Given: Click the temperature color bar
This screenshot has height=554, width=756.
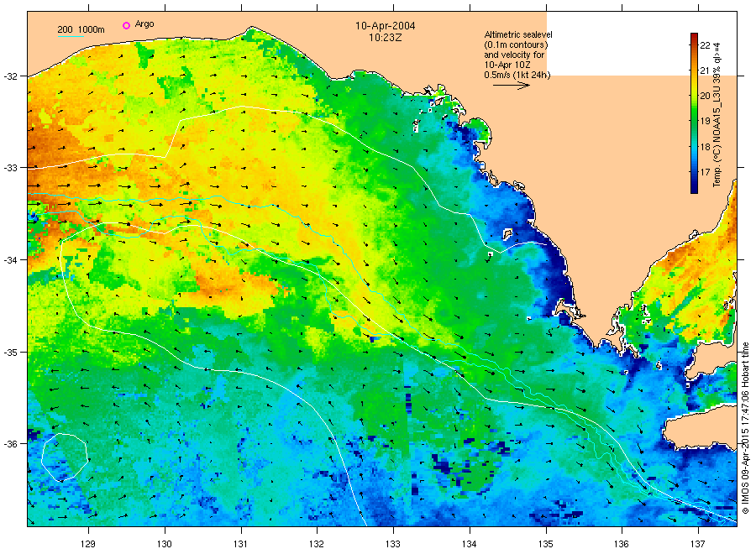Looking at the screenshot, I should [x=694, y=113].
